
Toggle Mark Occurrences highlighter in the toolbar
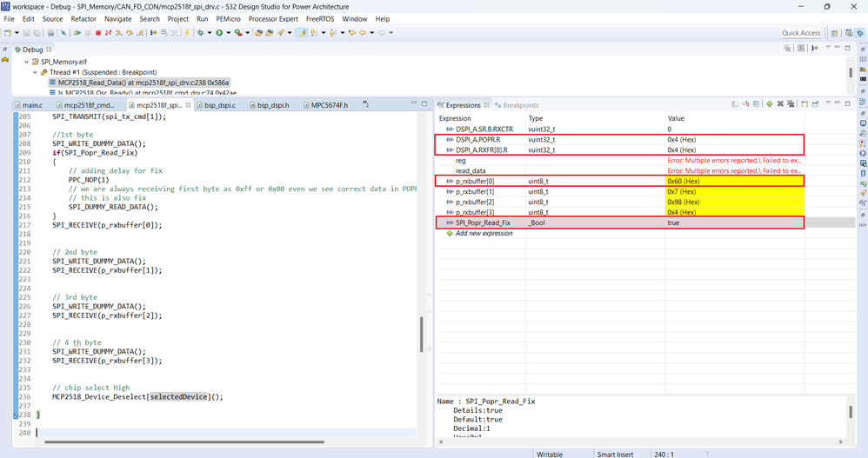point(302,33)
